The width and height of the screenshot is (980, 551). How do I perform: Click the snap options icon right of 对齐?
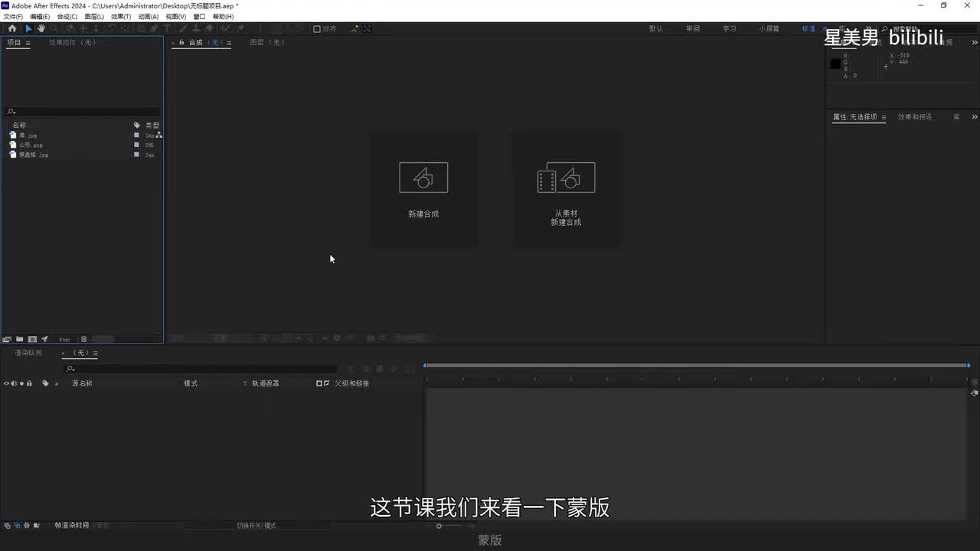tap(354, 29)
